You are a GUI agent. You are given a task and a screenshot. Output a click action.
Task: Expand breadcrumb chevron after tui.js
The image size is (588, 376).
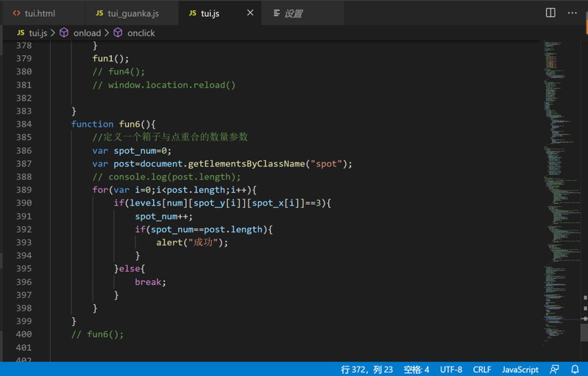click(53, 33)
